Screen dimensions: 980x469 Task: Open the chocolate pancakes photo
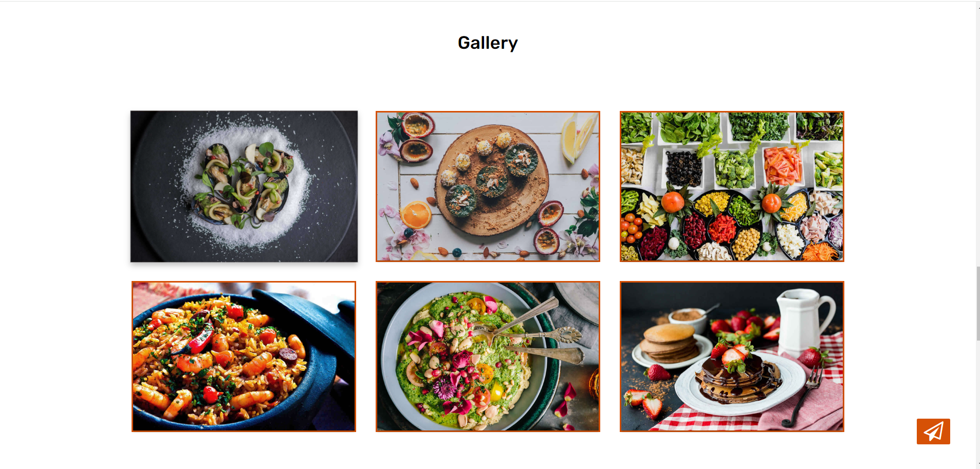click(732, 357)
